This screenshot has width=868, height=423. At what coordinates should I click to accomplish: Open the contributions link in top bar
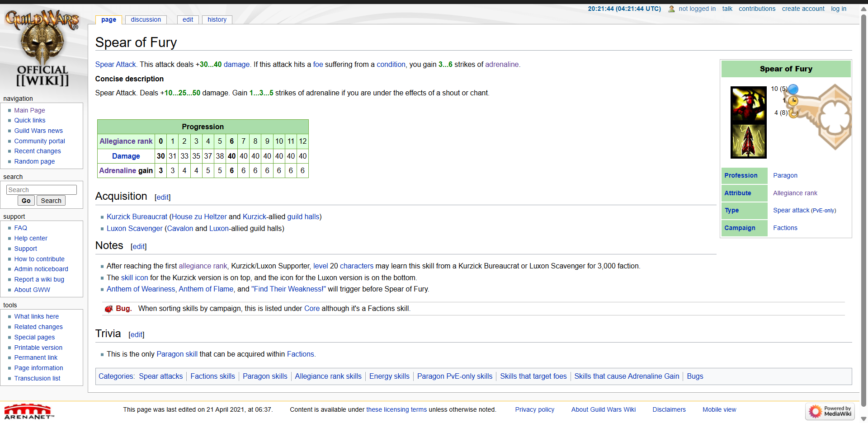coord(757,9)
